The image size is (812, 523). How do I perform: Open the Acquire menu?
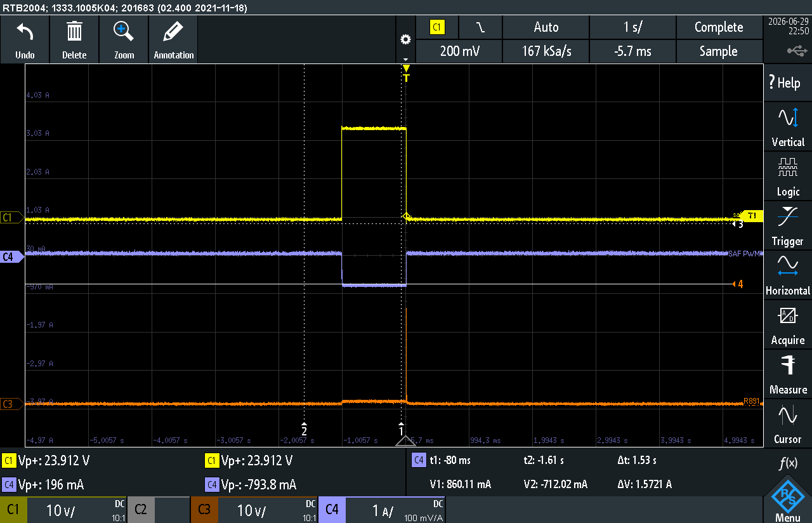(788, 324)
